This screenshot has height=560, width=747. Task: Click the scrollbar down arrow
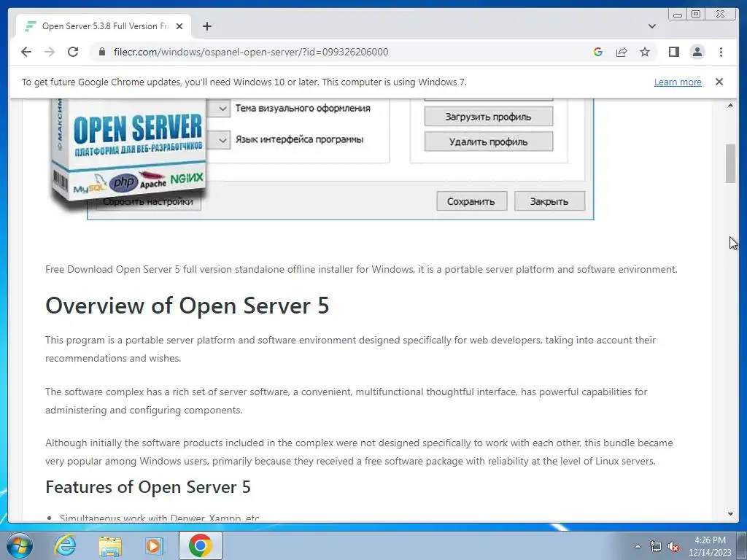(730, 514)
